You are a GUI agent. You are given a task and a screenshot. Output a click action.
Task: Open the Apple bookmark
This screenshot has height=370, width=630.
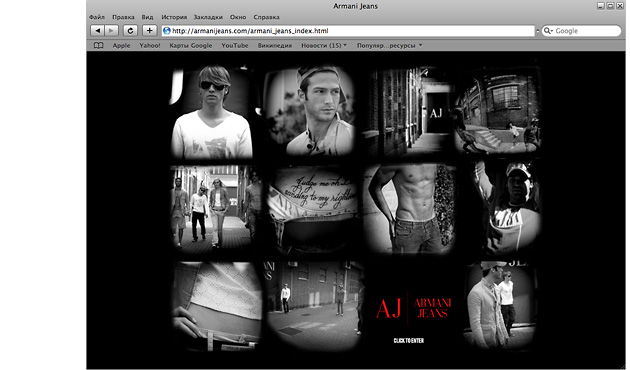pyautogui.click(x=121, y=45)
